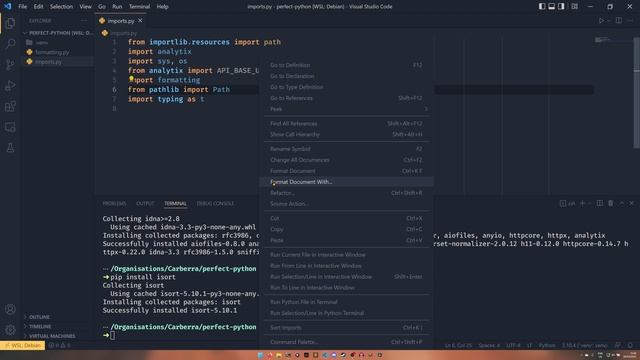Open the Accounts icon in activity bar
Image resolution: width=640 pixels, height=360 pixels.
[10, 309]
